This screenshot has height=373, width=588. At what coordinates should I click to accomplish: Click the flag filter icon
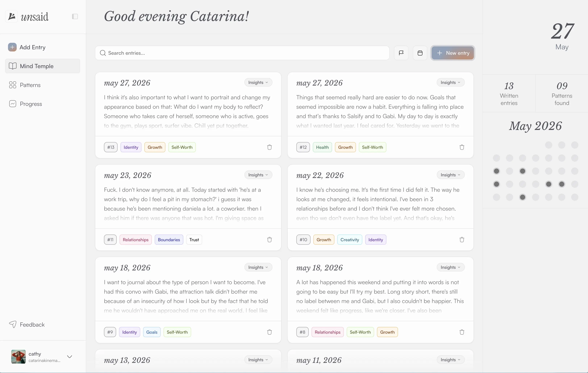point(401,53)
